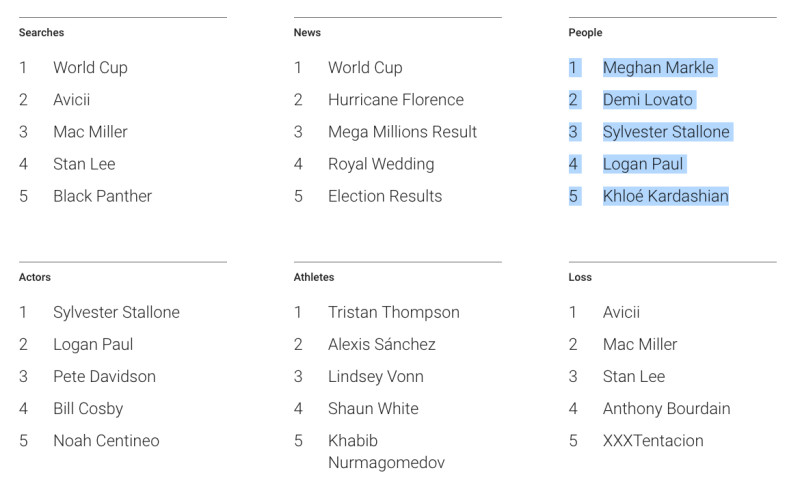Screen dimensions: 800x492
Task: Click Lindsey Vonn athlete entry
Action: pyautogui.click(x=376, y=376)
